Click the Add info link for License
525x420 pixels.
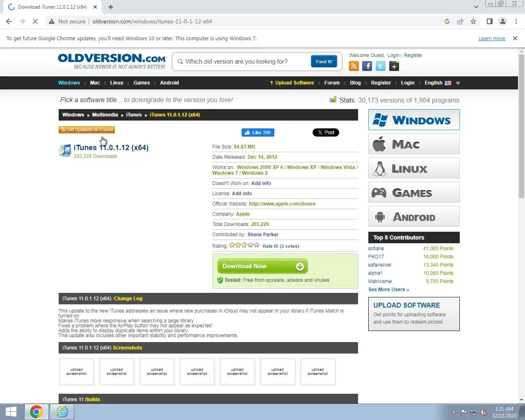(242, 194)
